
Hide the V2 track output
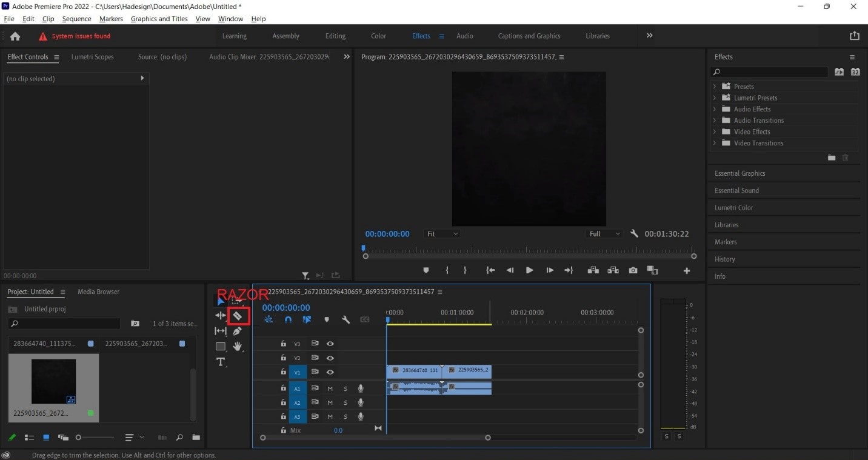coord(330,358)
